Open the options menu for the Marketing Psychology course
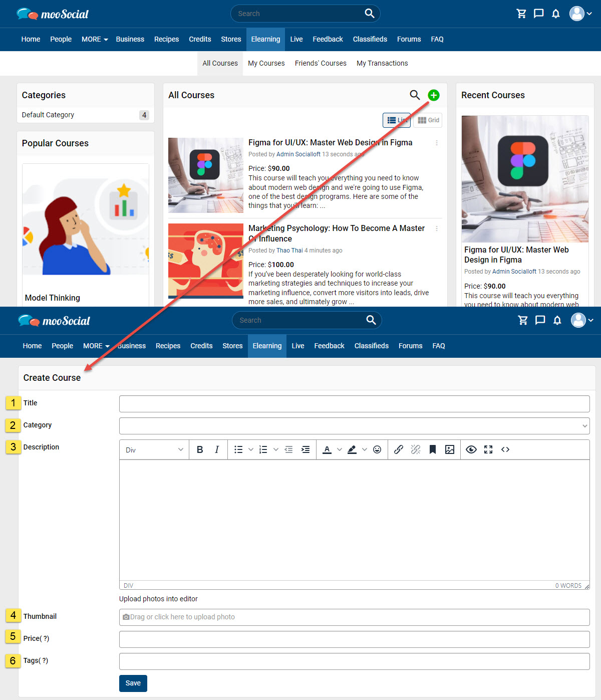 click(x=437, y=228)
